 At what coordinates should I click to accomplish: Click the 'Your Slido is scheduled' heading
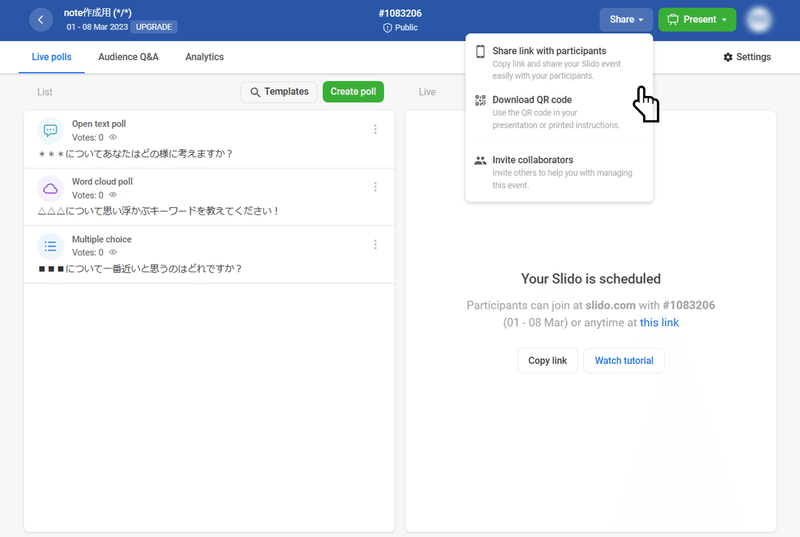coord(591,279)
